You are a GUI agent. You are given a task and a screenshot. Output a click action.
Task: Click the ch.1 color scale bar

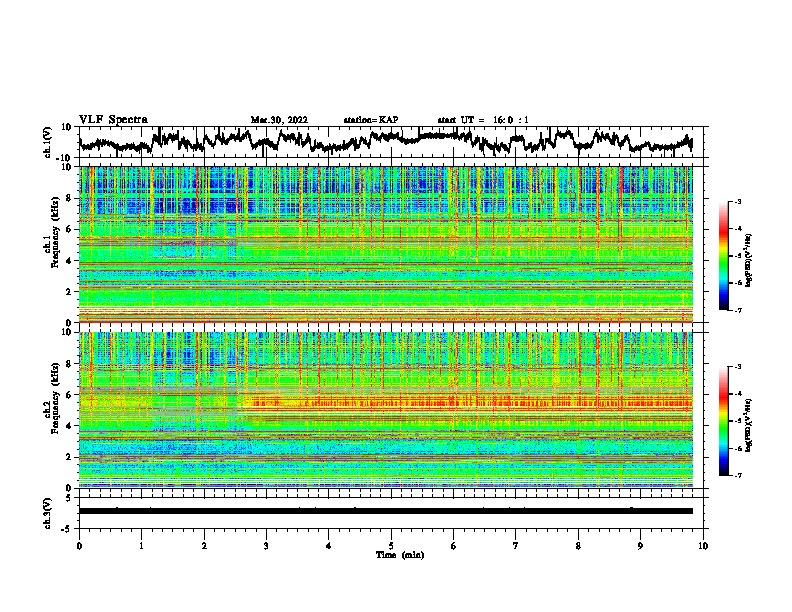[x=723, y=256]
